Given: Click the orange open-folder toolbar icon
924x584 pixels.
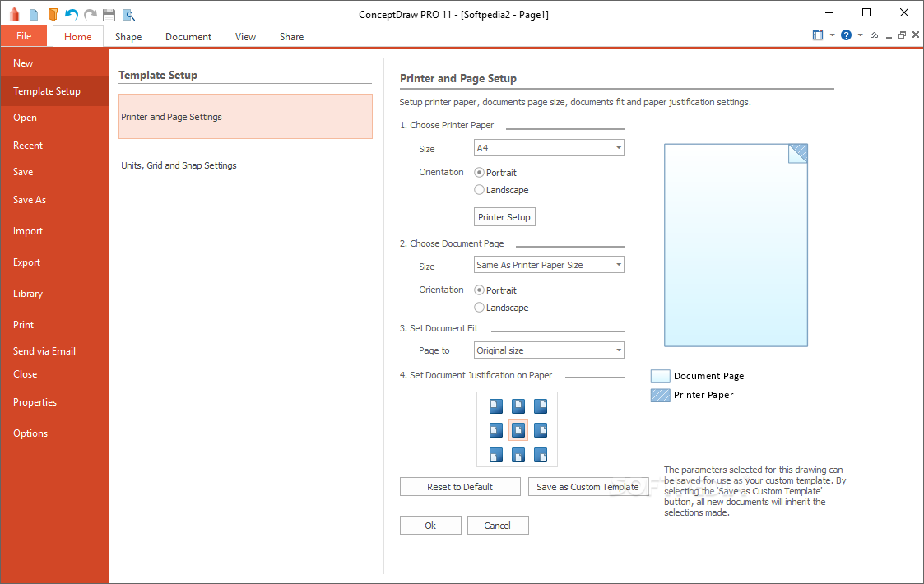Looking at the screenshot, I should [x=53, y=15].
